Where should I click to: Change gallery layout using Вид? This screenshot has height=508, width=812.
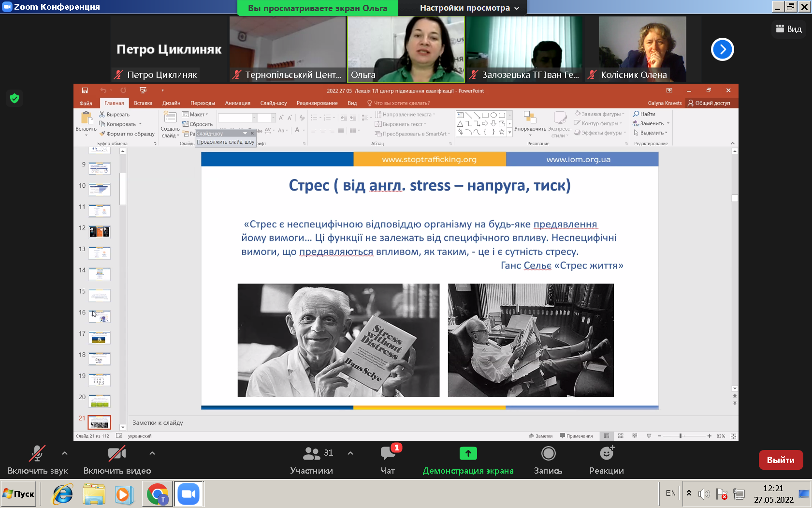pyautogui.click(x=789, y=29)
